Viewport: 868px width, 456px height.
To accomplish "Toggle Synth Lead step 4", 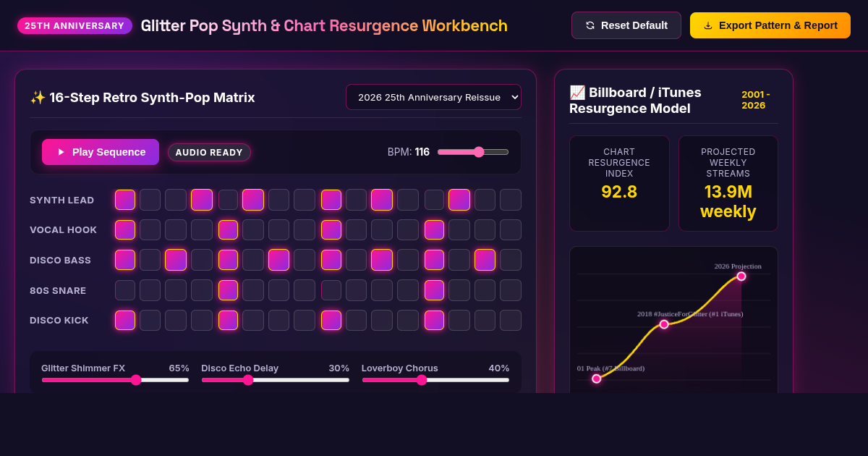I will (202, 200).
